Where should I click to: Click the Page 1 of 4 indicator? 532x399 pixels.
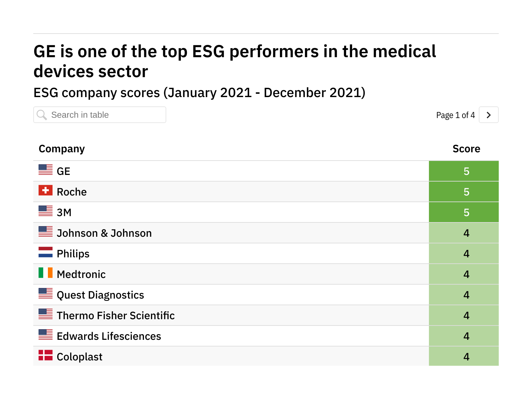point(455,115)
